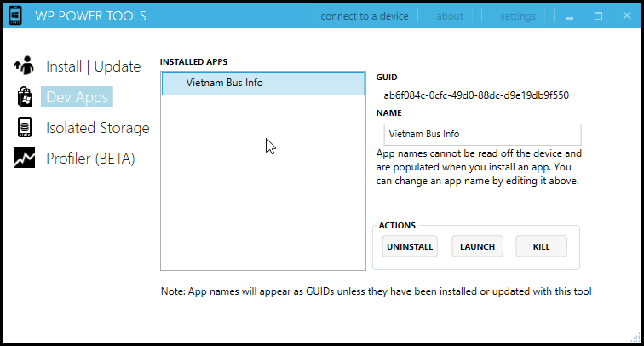The height and width of the screenshot is (346, 644).
Task: Click the Profiler chart icon
Action: [x=25, y=159]
